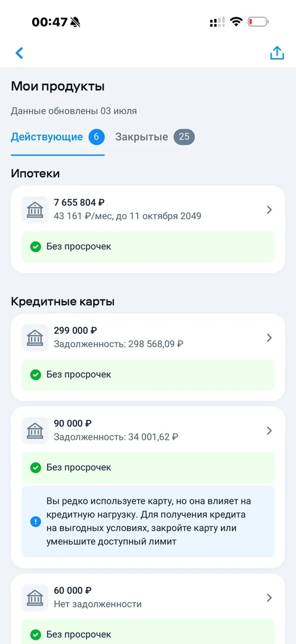
Task: Switch to the Действующие tab
Action: pyautogui.click(x=58, y=137)
